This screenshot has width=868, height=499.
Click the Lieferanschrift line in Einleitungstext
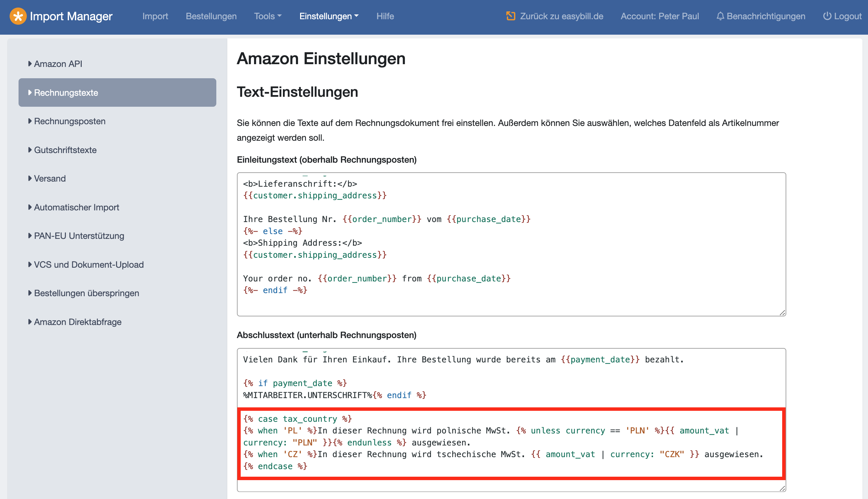pyautogui.click(x=300, y=184)
